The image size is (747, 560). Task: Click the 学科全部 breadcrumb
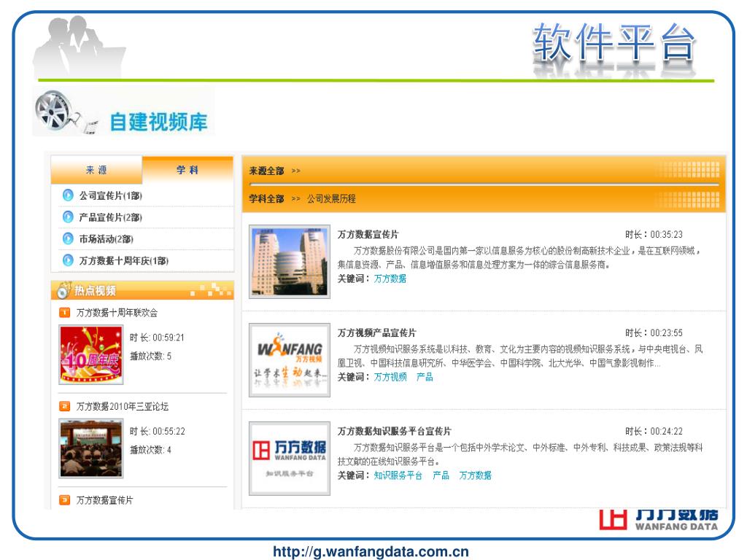266,198
